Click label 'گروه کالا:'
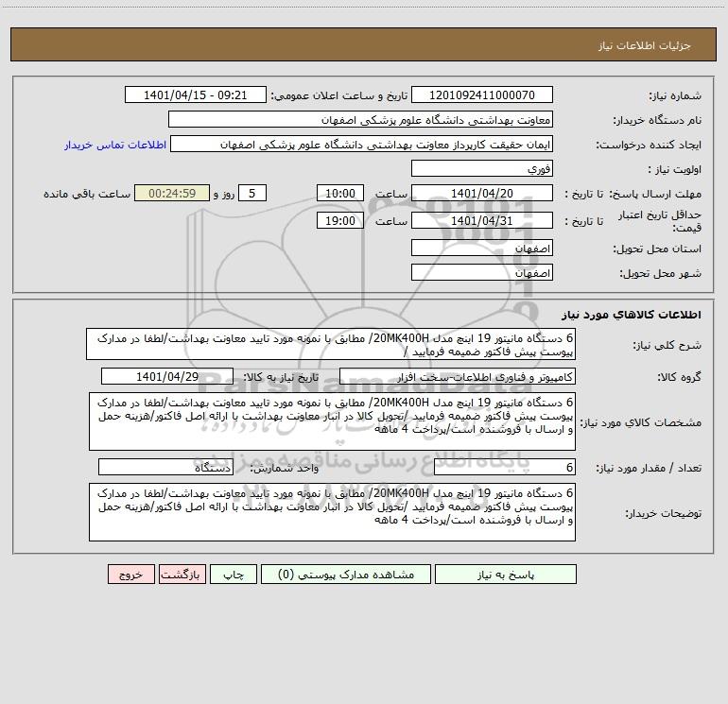728x704 pixels. 679,377
